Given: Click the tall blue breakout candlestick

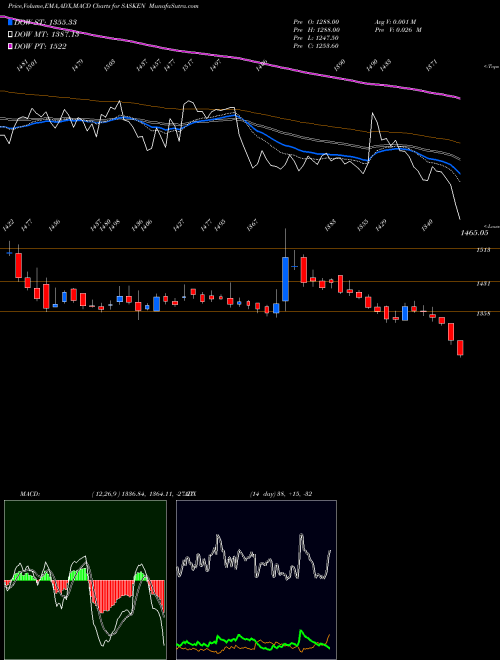Looking at the screenshot, I should [285, 279].
